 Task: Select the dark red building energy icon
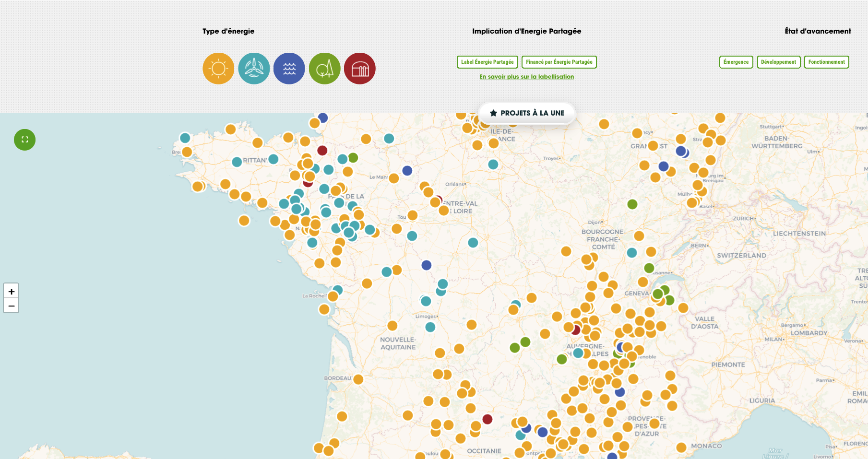pos(360,69)
